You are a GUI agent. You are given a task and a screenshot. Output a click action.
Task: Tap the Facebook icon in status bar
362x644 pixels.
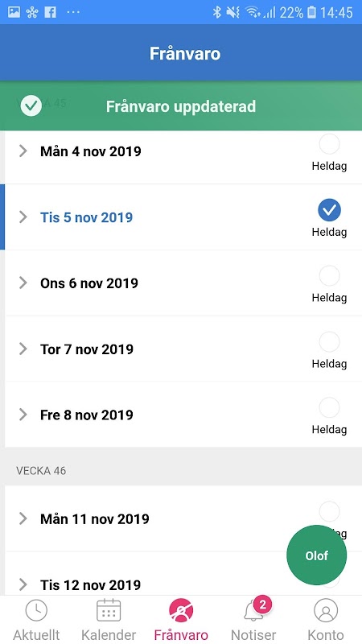tap(51, 12)
